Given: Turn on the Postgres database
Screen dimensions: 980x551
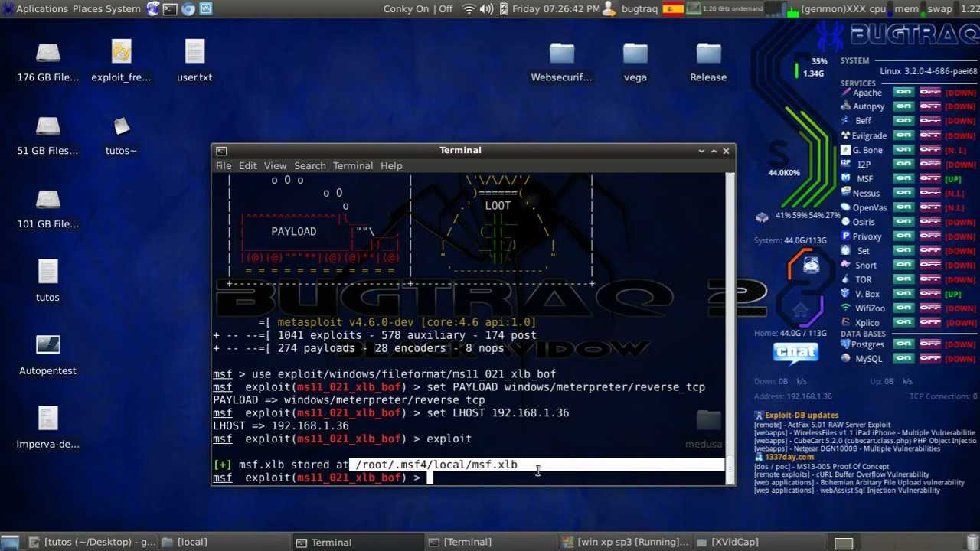Looking at the screenshot, I should click(x=904, y=344).
